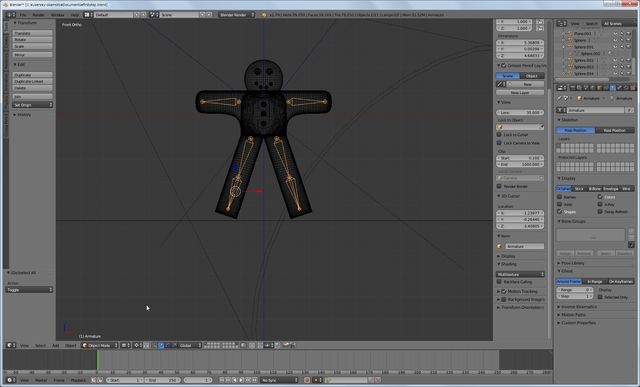This screenshot has height=387, width=640.
Task: Toggle the Backface Culling checkbox
Action: tap(499, 282)
